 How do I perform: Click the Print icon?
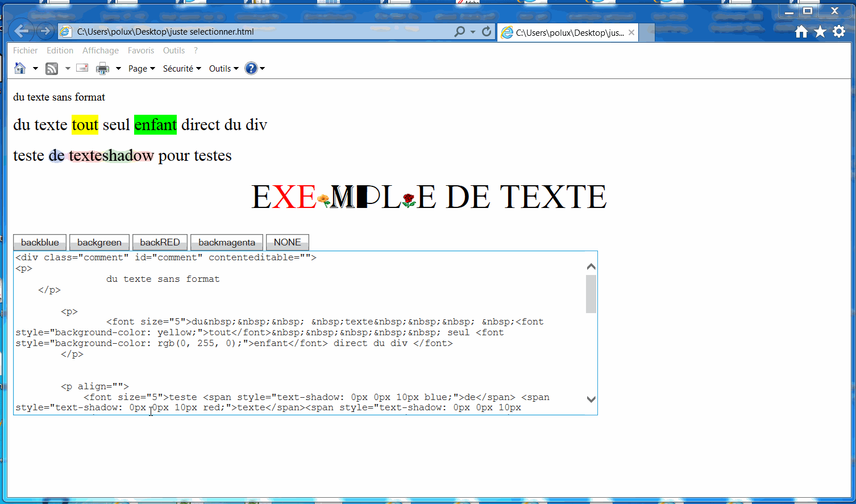102,68
